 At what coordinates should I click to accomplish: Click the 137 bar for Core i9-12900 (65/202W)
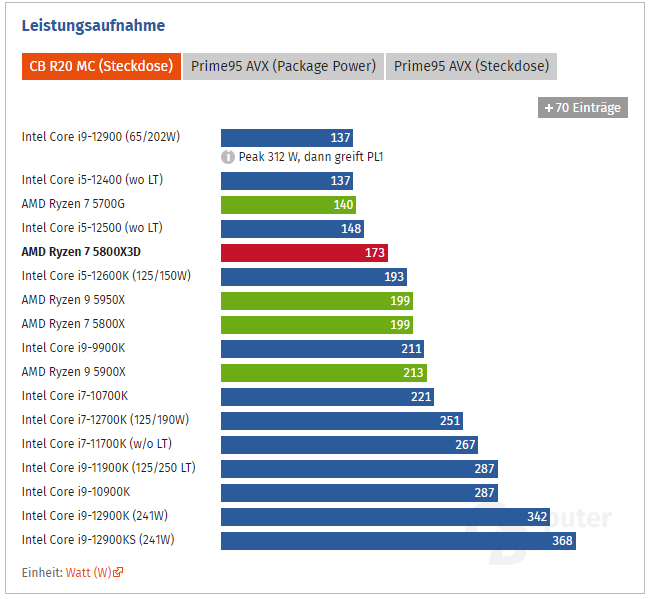(287, 138)
